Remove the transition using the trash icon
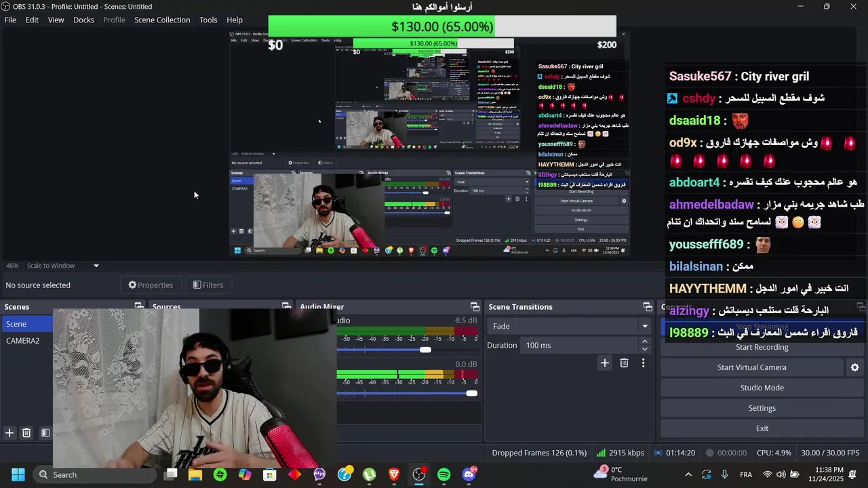Image resolution: width=868 pixels, height=488 pixels. pos(624,363)
